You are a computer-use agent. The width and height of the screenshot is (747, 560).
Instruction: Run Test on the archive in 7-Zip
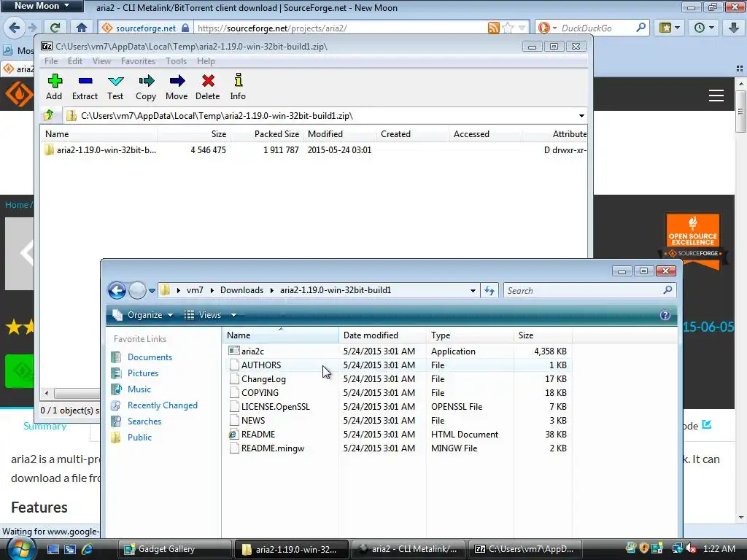click(x=115, y=81)
